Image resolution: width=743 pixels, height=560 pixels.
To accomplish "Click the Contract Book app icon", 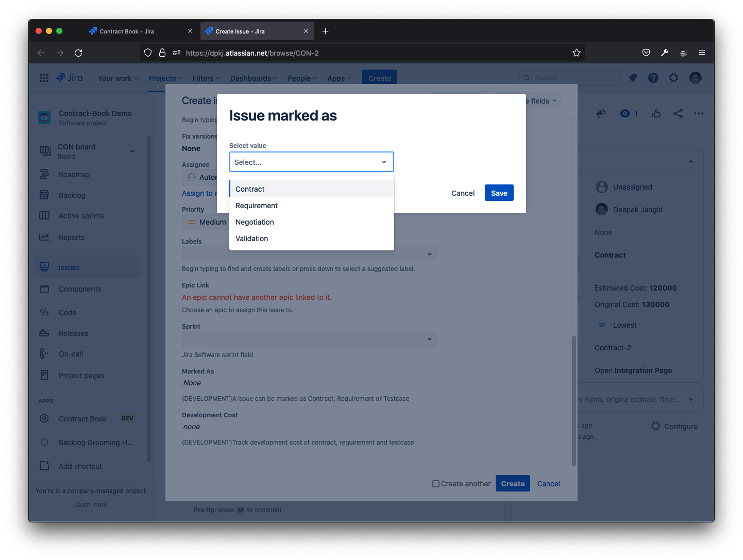I will [44, 419].
